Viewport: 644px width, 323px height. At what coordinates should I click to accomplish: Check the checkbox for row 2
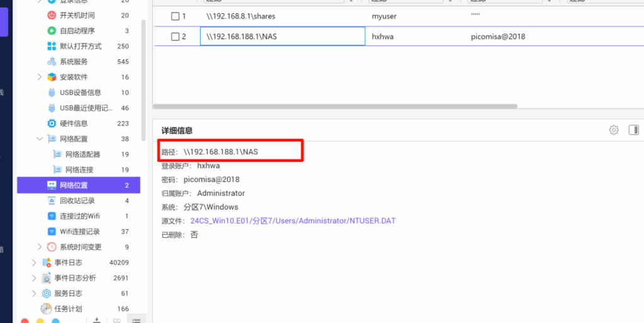point(175,37)
